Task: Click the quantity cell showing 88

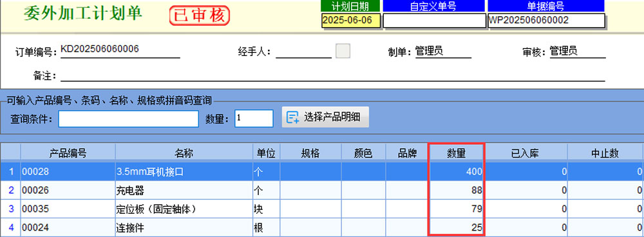Action: (457, 191)
